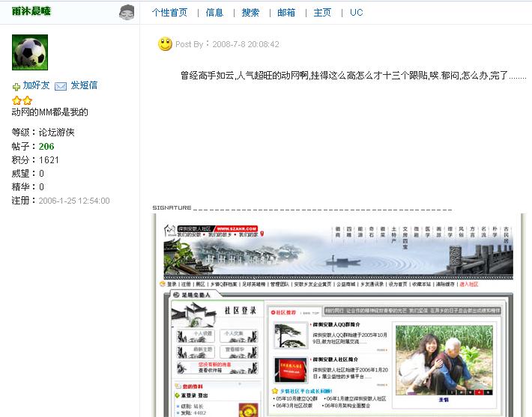Open the 邮箱 navigation item

point(286,13)
